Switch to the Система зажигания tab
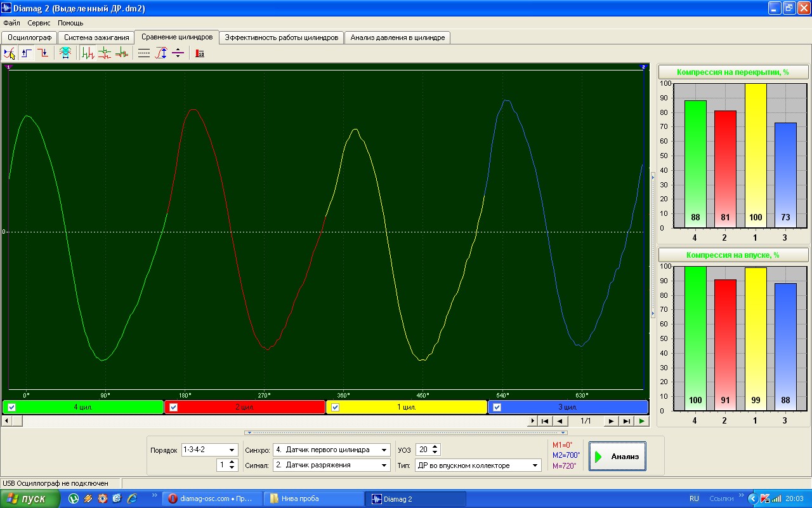812x508 pixels. point(96,37)
